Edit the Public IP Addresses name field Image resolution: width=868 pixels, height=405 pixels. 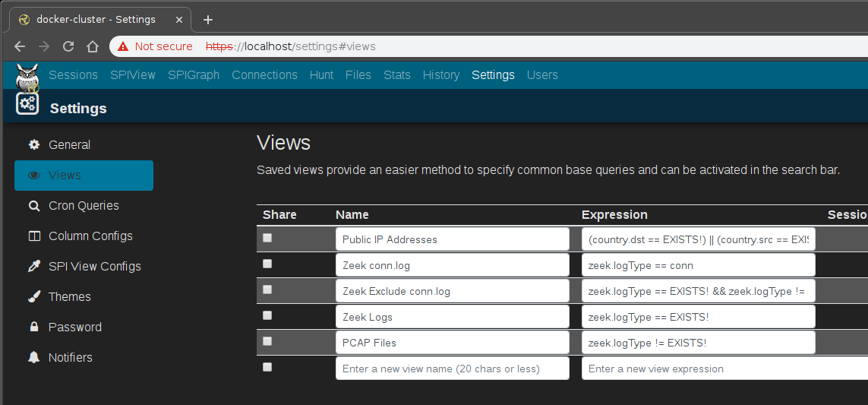click(453, 239)
